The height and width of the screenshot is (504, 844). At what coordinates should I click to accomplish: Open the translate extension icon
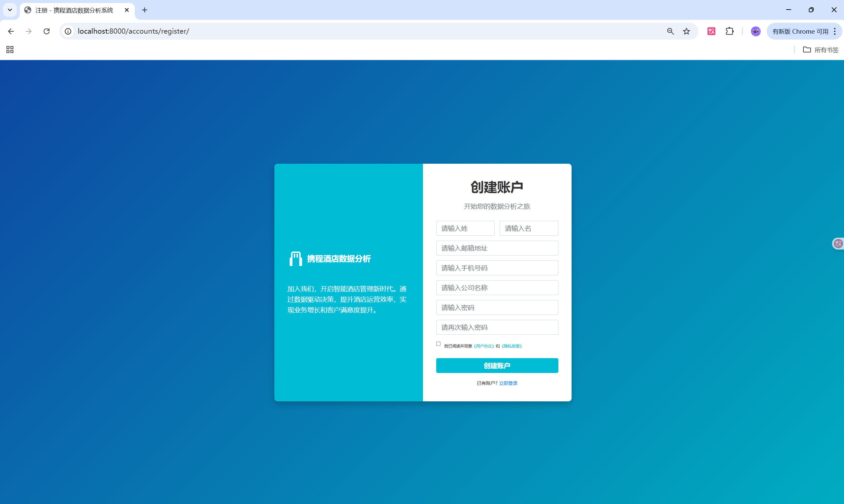click(x=711, y=31)
